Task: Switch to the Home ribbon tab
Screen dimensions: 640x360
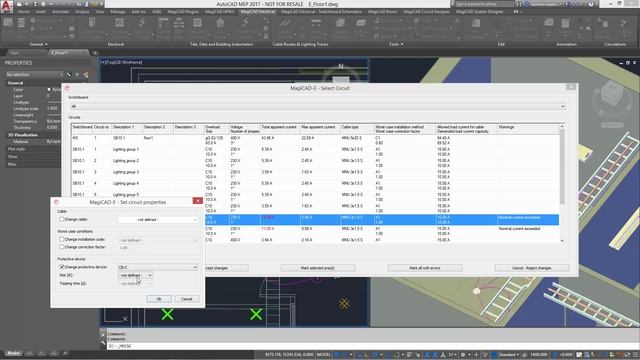Action: (23, 12)
